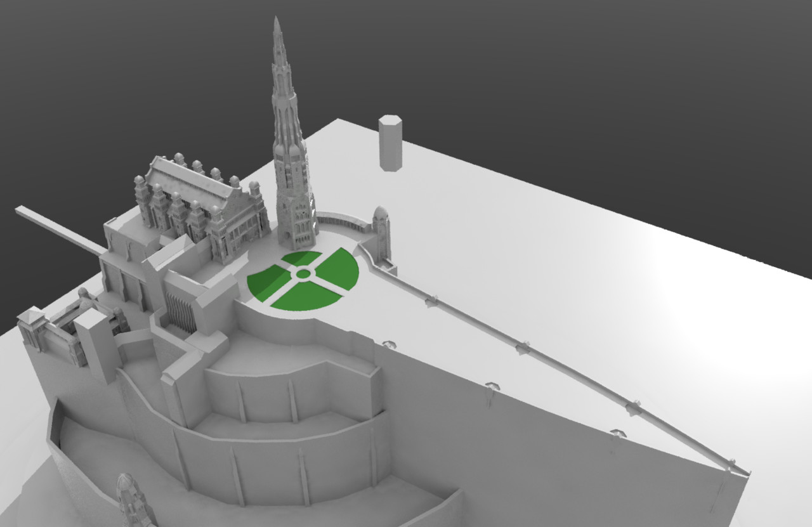
Task: Select the green circular garden
Action: coord(303,280)
